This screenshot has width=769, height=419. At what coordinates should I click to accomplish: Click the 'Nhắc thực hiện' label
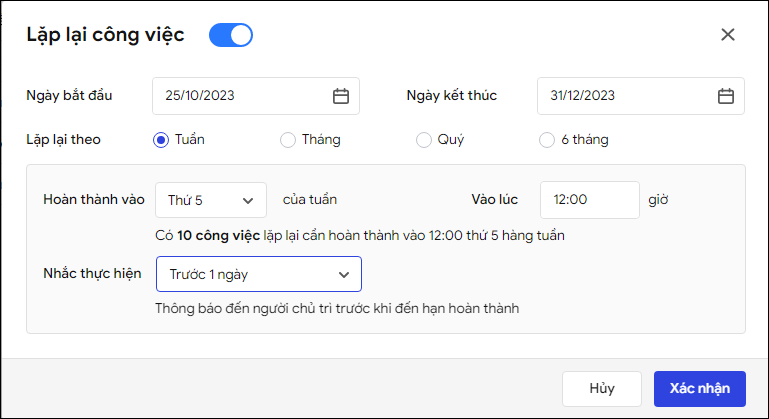tap(92, 273)
